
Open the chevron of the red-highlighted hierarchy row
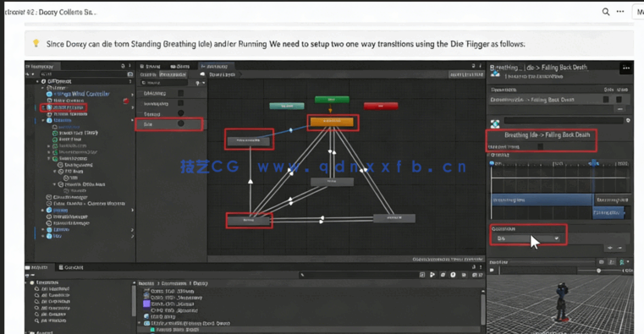[132, 108]
